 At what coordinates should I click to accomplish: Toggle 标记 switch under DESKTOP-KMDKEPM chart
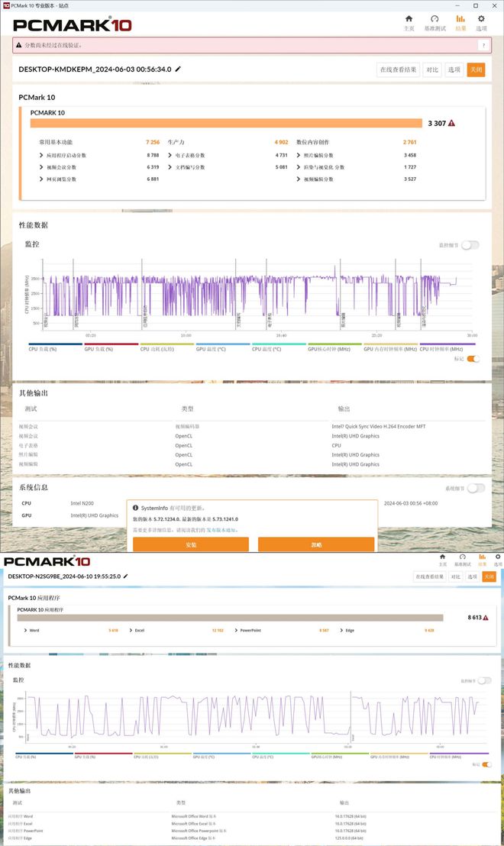tap(473, 359)
